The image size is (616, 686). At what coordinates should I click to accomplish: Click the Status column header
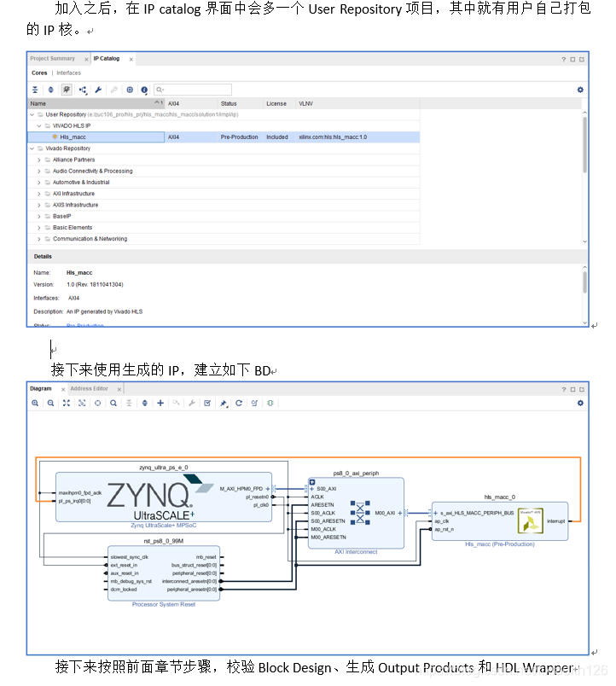[241, 104]
